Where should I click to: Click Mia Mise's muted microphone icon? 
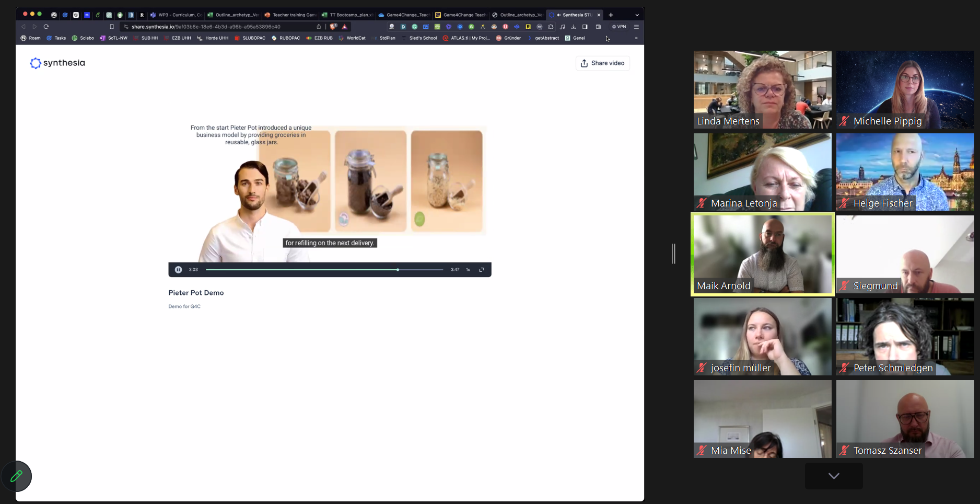pyautogui.click(x=702, y=451)
